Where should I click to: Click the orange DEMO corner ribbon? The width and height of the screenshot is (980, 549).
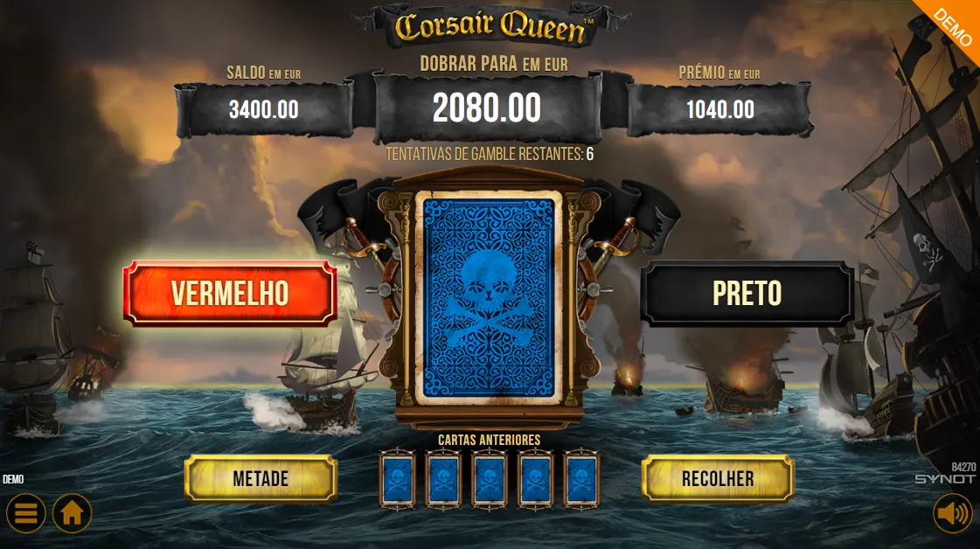coord(952,26)
